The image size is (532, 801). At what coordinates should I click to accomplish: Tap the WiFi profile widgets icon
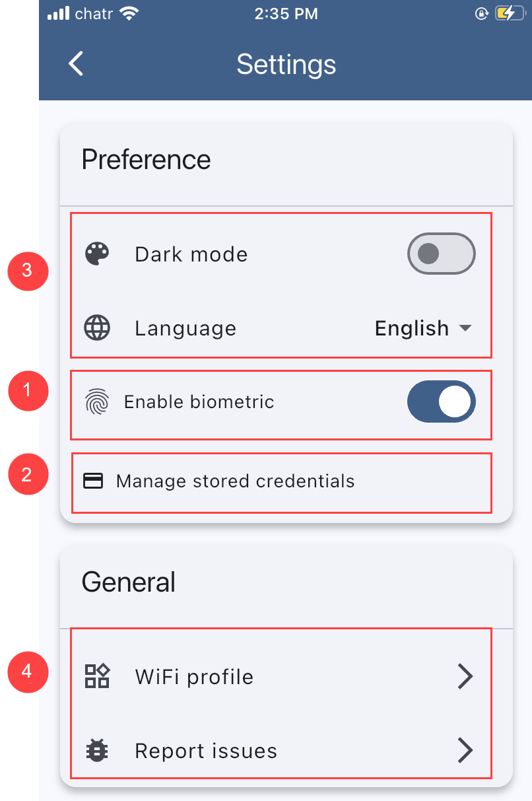[x=98, y=676]
